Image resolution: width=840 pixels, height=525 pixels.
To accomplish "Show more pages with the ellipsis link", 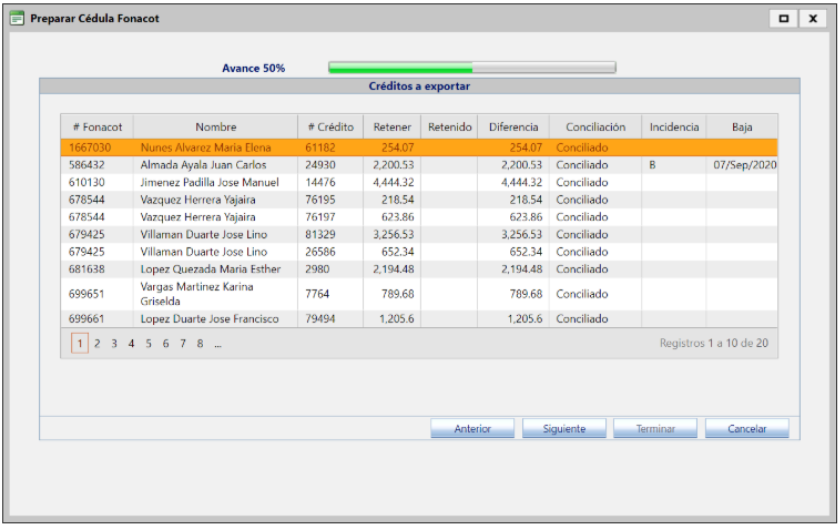I will pyautogui.click(x=218, y=344).
